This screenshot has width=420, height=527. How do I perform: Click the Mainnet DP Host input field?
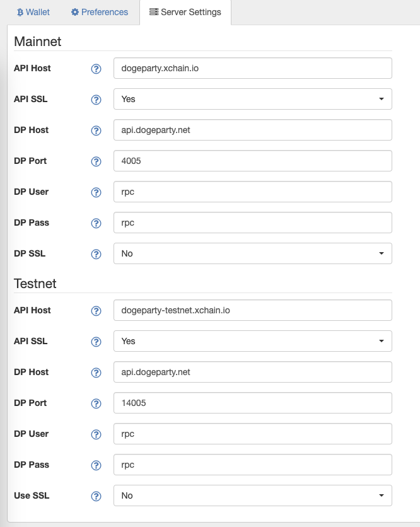click(252, 130)
